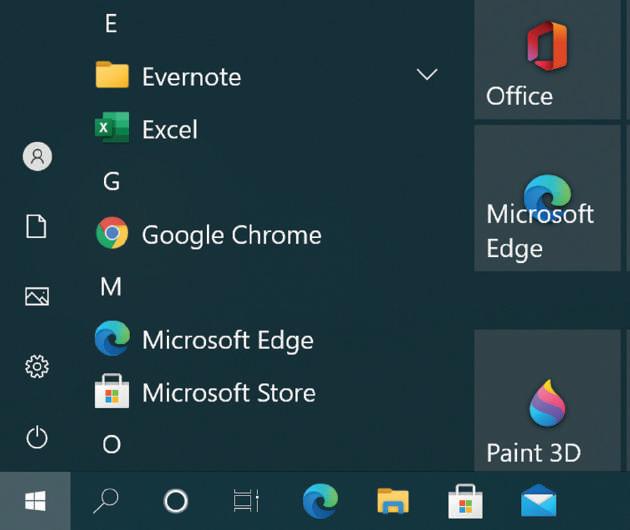Image resolution: width=630 pixels, height=530 pixels.
Task: Select the Microsoft Store label in list
Action: tap(229, 393)
